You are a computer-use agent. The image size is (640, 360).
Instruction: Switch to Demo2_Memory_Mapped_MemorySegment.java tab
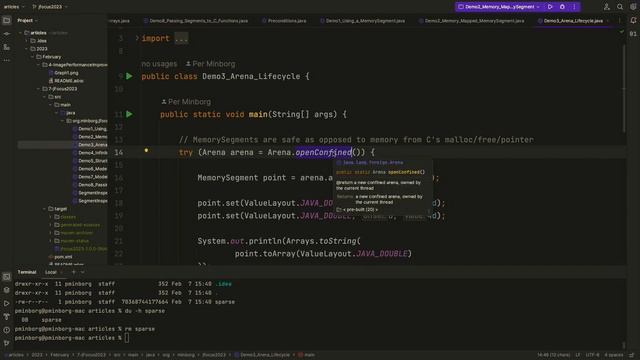pos(471,20)
